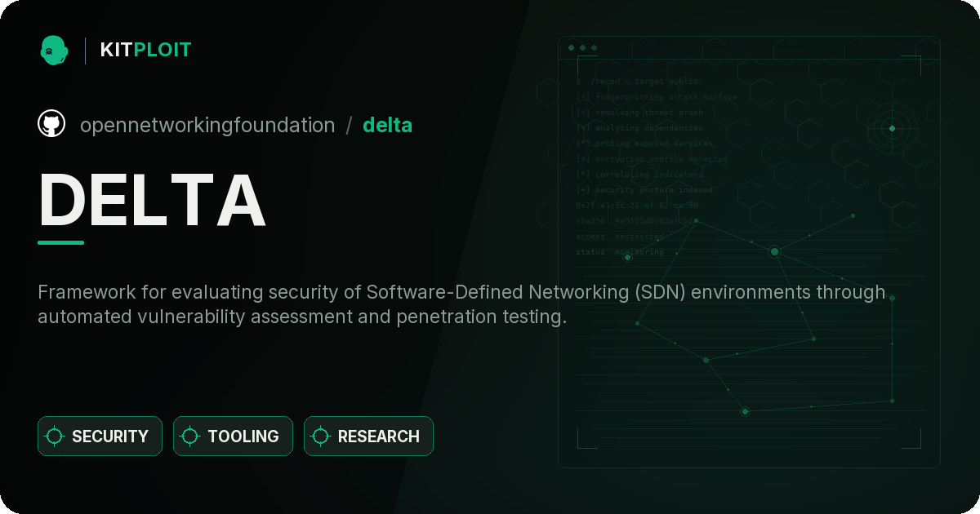The image size is (980, 514).
Task: Click terminal line 'fingerprinting attack surface'
Action: coord(657,97)
